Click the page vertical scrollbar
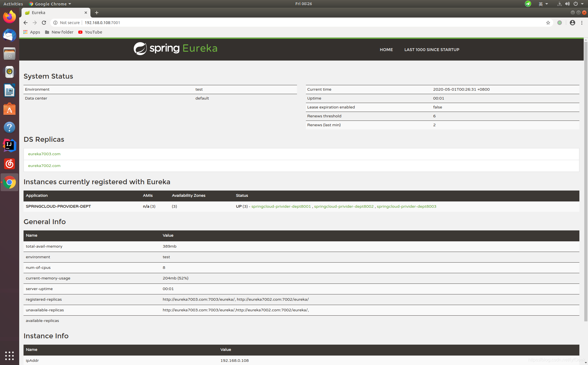Viewport: 588px width, 365px height. pos(586,182)
